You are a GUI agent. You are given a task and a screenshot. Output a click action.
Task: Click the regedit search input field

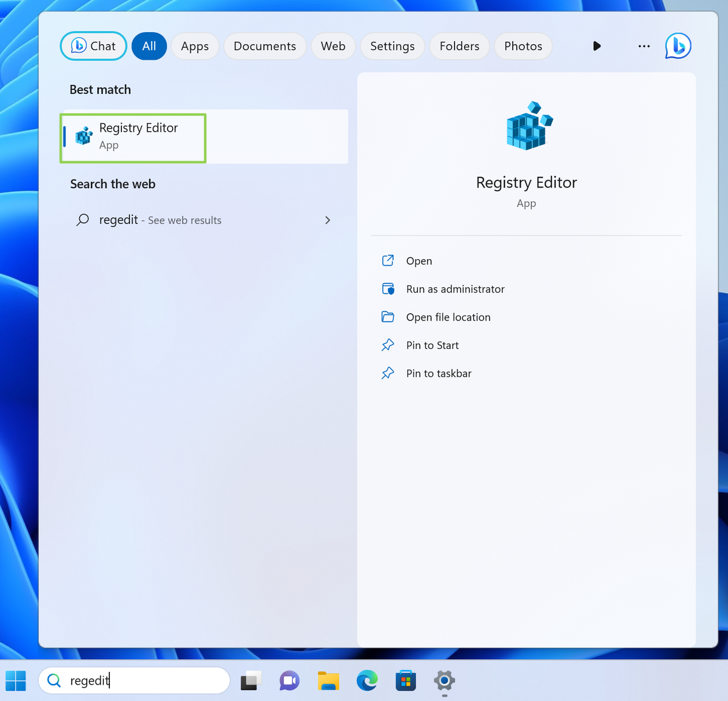click(133, 680)
